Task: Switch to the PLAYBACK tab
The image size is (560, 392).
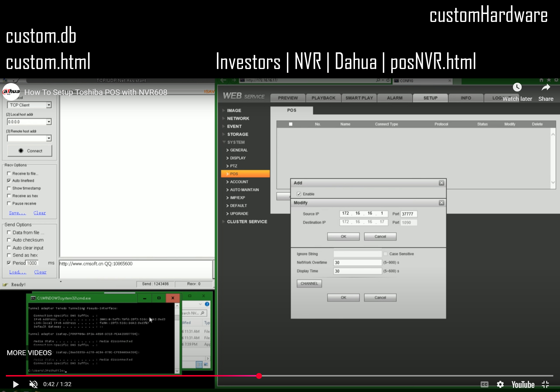Action: [x=323, y=98]
